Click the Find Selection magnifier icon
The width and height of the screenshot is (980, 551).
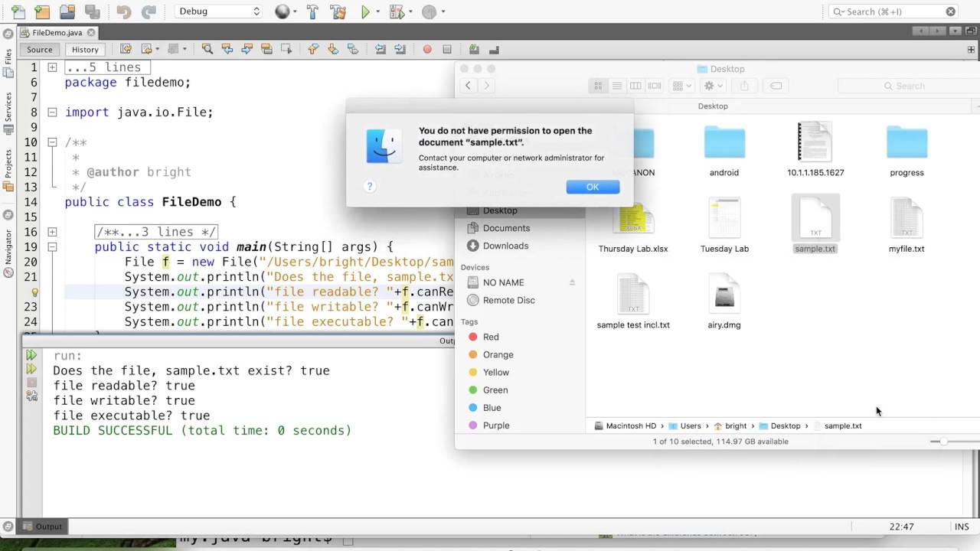207,49
